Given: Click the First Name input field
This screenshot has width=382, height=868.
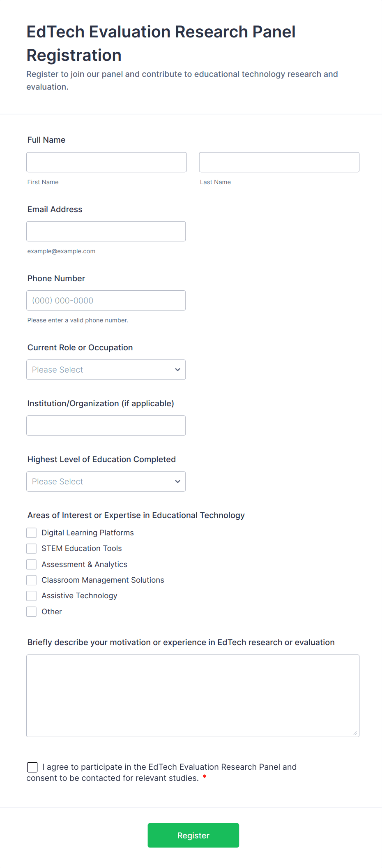Looking at the screenshot, I should pyautogui.click(x=106, y=162).
